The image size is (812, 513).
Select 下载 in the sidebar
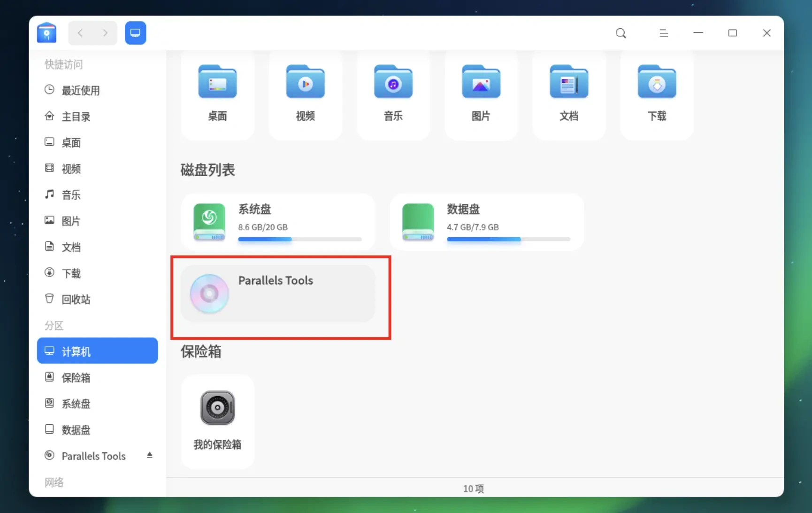click(x=97, y=273)
